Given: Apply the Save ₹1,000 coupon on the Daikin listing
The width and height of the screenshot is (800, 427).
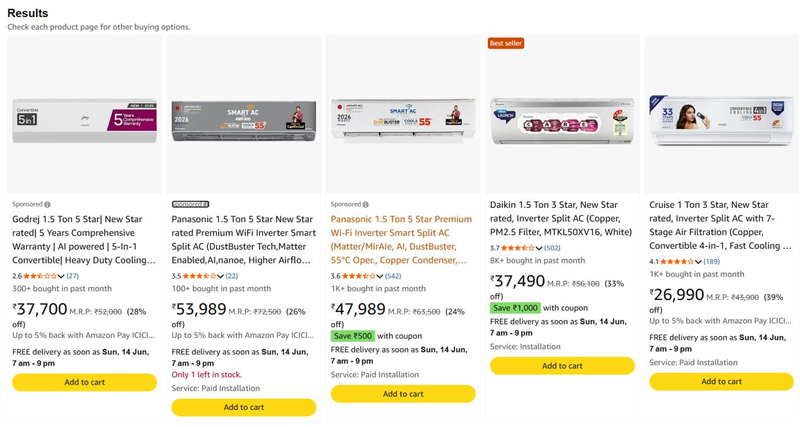Looking at the screenshot, I should point(515,308).
